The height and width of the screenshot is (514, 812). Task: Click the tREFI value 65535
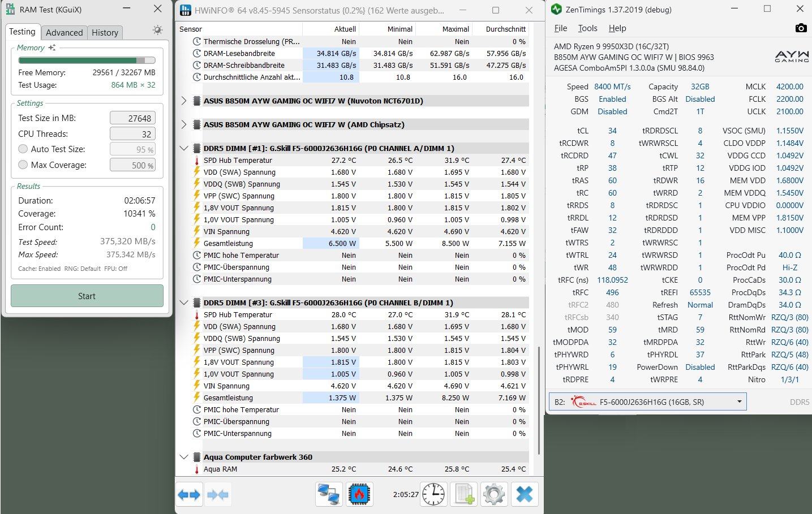[701, 292]
